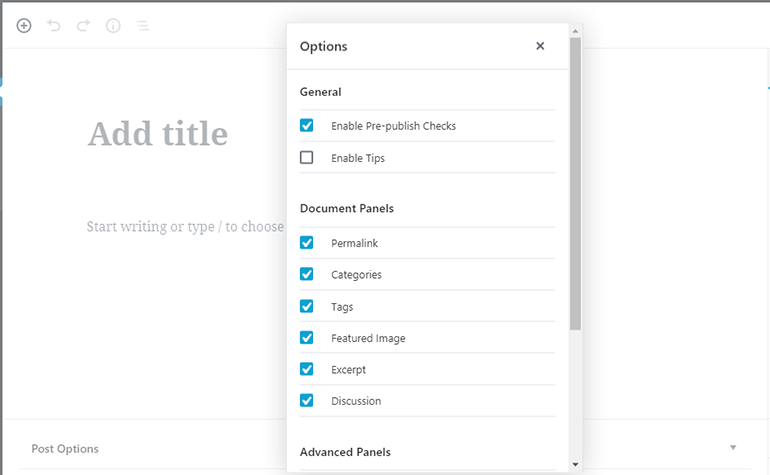Click the Undo arrow icon
770x475 pixels.
[54, 26]
